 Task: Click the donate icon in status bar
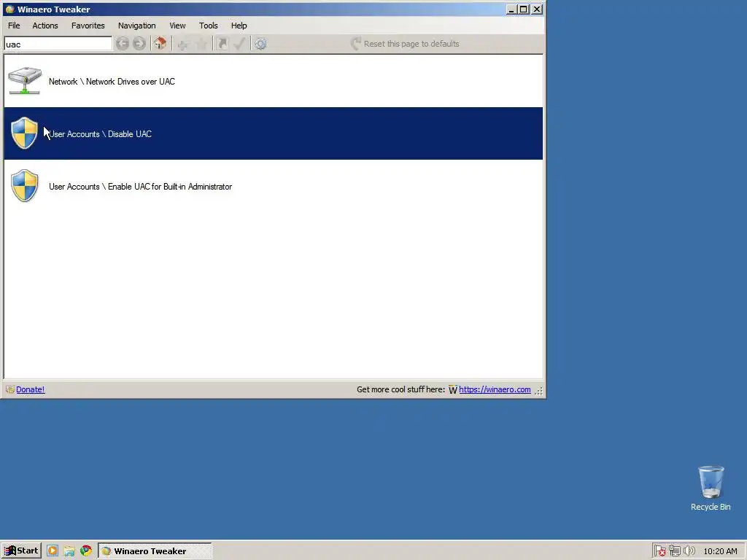point(10,389)
